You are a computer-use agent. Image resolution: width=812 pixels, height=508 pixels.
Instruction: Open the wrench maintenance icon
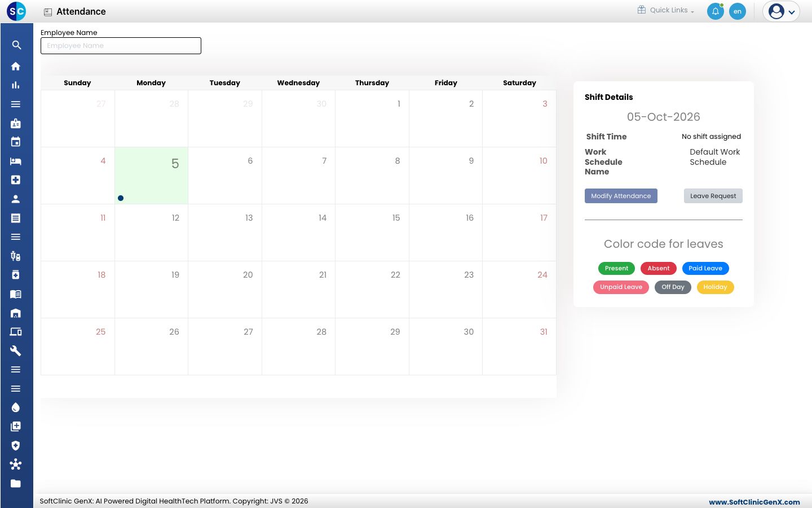pyautogui.click(x=16, y=351)
